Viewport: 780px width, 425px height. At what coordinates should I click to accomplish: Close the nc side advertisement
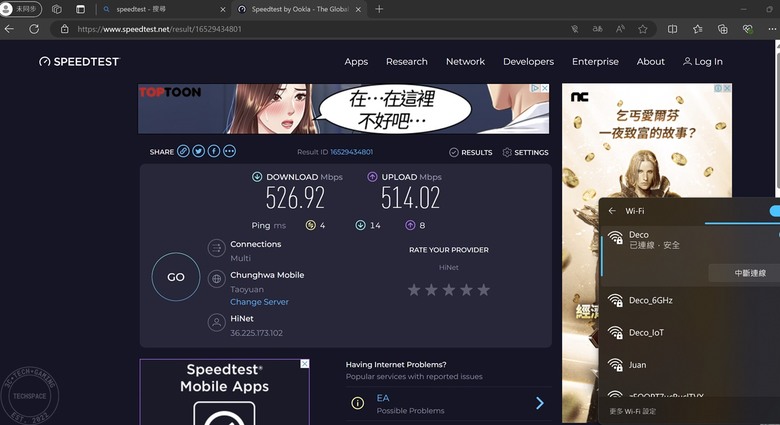point(727,88)
